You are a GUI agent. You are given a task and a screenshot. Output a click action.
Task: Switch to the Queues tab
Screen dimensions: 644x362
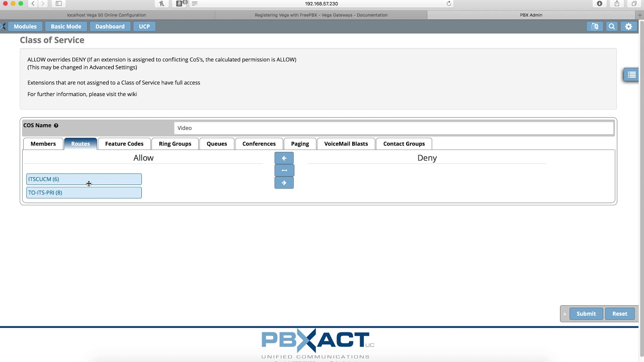click(217, 144)
